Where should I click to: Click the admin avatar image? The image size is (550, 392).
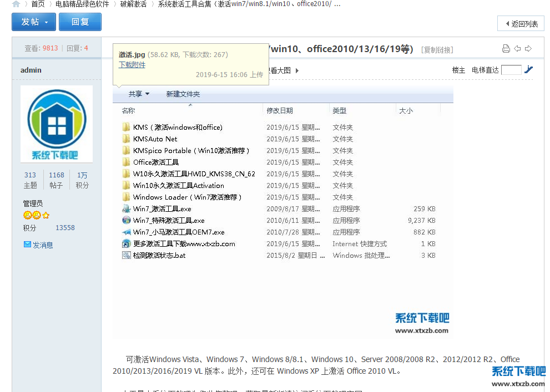coord(57,124)
